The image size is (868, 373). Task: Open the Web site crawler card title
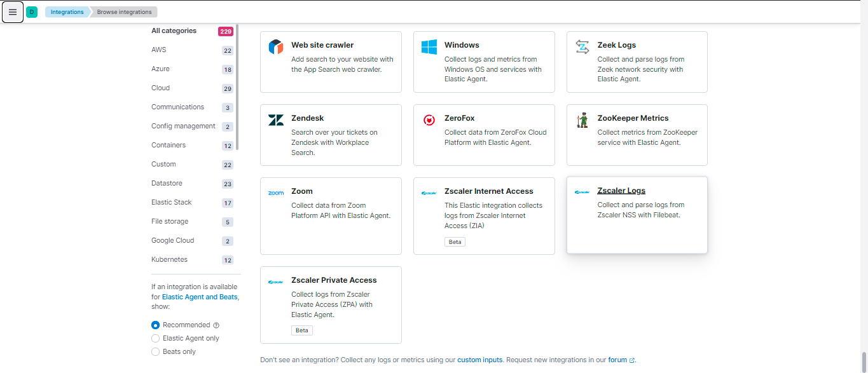[322, 45]
